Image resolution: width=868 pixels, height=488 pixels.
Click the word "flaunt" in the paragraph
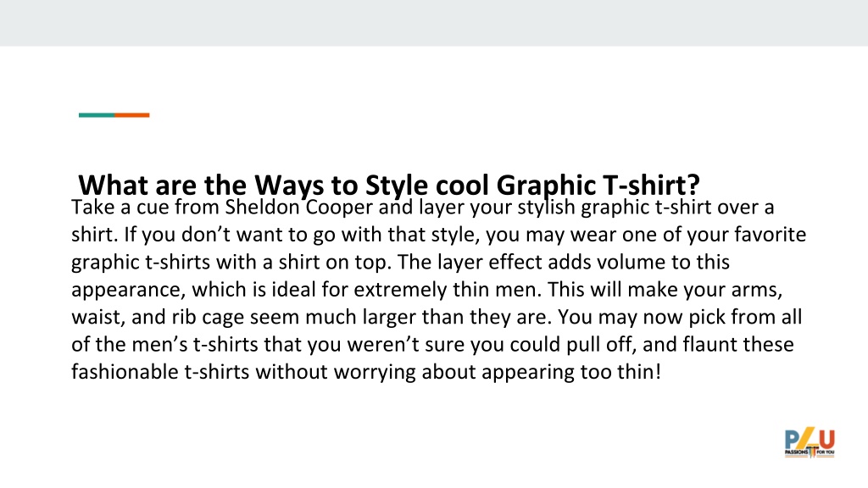(709, 344)
